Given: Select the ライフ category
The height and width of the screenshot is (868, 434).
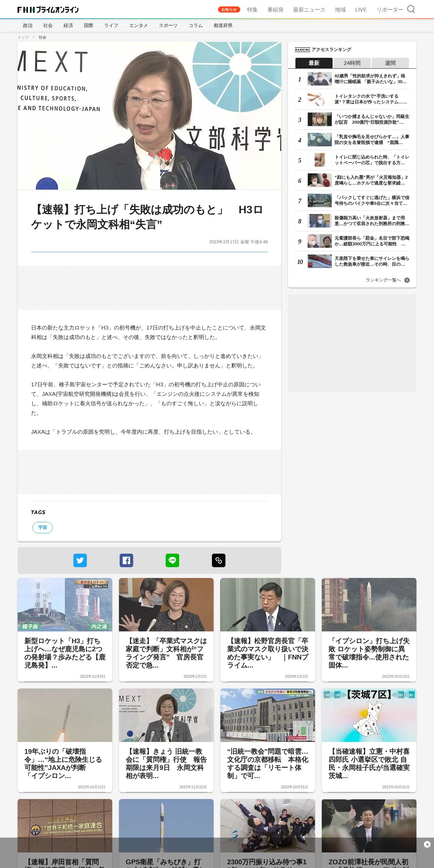Looking at the screenshot, I should coord(111,25).
